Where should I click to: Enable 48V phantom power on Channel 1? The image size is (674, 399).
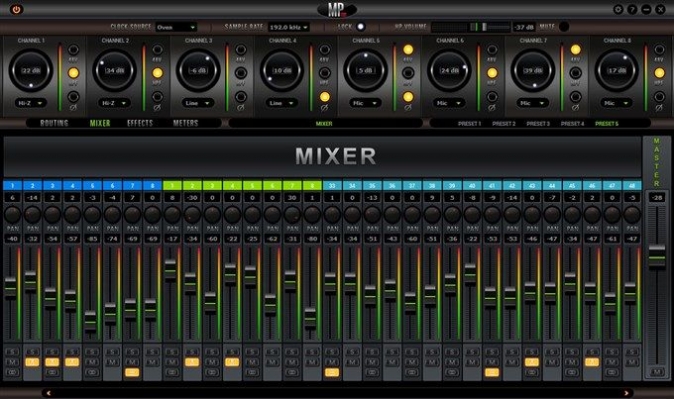pyautogui.click(x=74, y=49)
